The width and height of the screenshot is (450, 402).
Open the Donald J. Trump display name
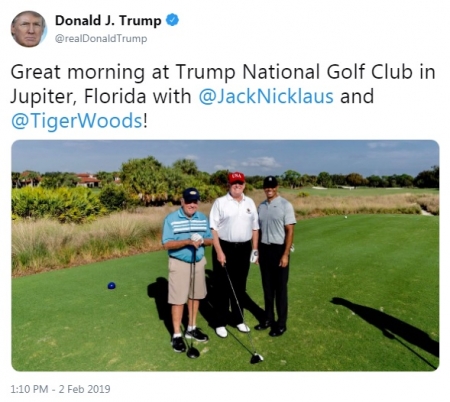108,20
